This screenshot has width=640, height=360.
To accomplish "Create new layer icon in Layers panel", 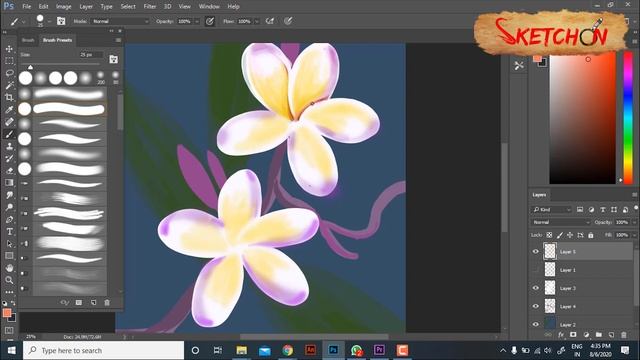I will pos(611,335).
